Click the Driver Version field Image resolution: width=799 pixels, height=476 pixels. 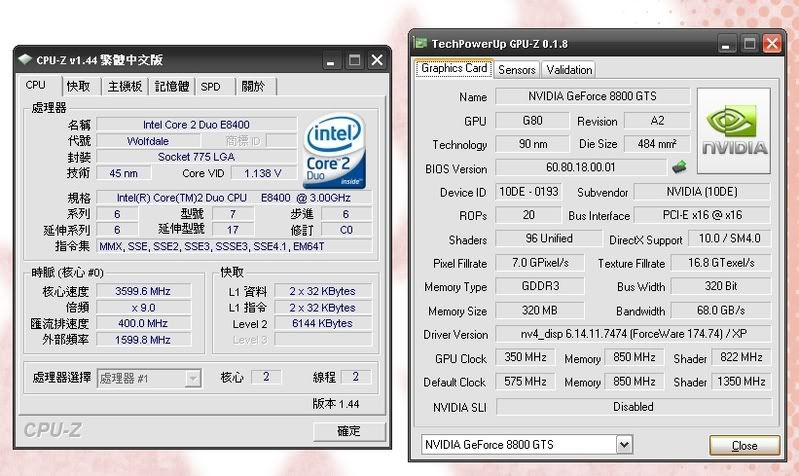point(633,334)
